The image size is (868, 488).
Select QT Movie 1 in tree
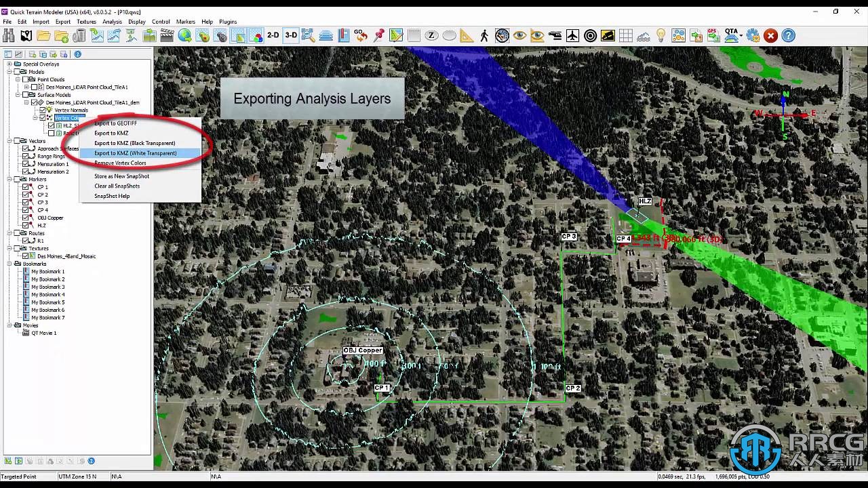43,333
